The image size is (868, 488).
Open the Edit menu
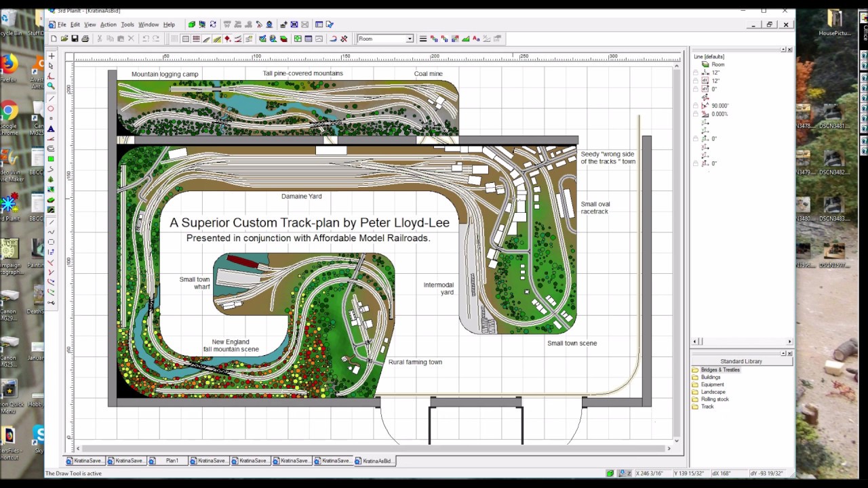[x=75, y=24]
